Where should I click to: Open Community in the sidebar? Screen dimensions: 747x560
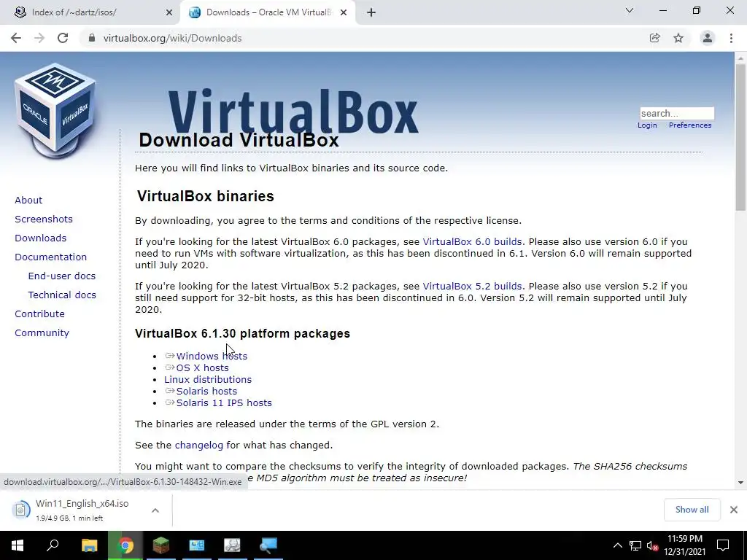pyautogui.click(x=42, y=333)
